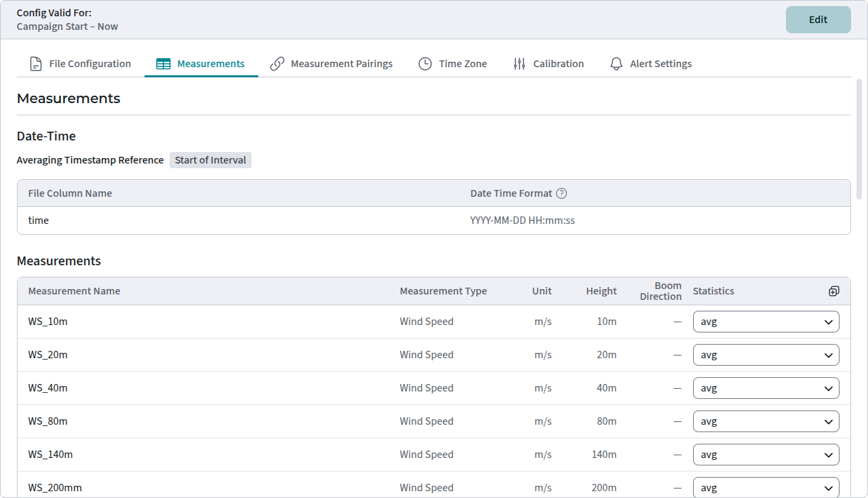
Task: Click the Statistics column header
Action: pyautogui.click(x=713, y=291)
